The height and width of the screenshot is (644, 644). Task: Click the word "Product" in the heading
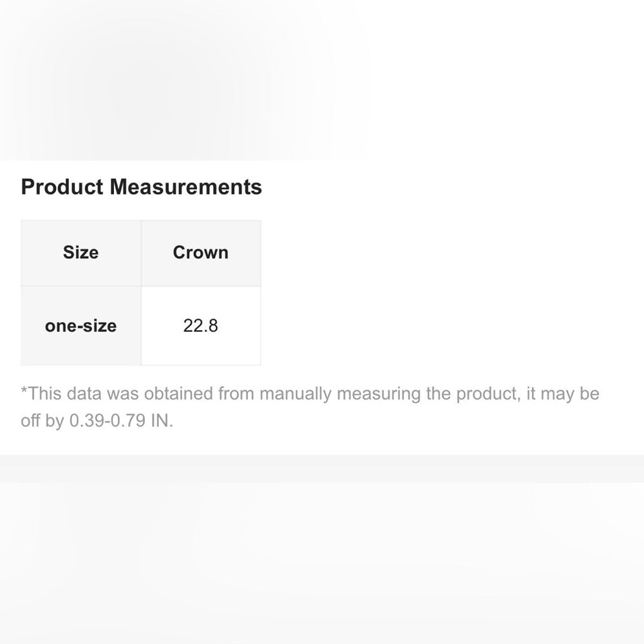[x=62, y=187]
